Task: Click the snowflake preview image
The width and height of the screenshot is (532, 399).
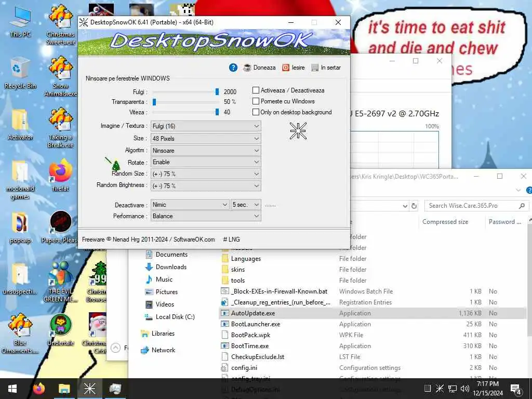Action: tap(298, 131)
